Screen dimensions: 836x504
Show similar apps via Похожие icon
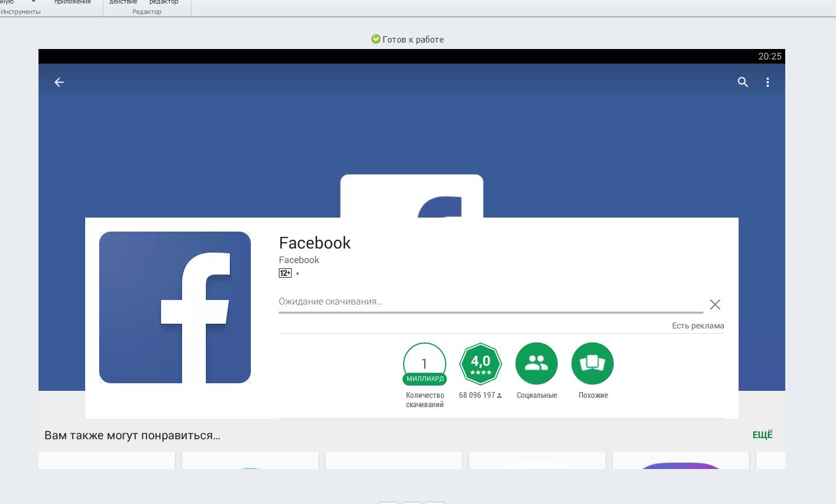click(593, 363)
